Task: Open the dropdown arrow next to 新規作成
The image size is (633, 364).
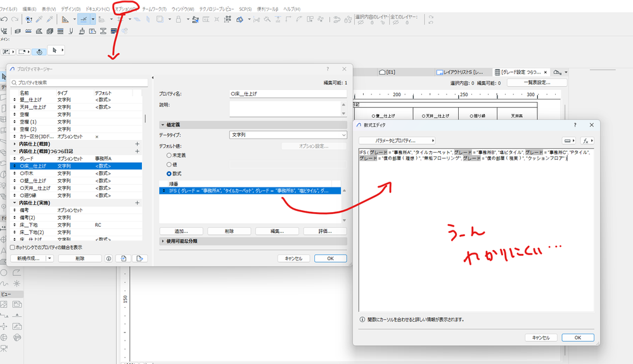Action: point(49,258)
